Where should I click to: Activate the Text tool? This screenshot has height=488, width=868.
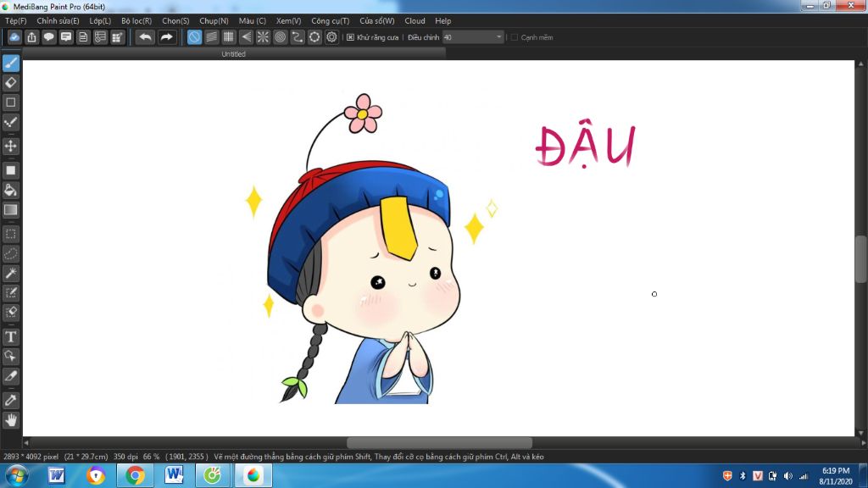[x=11, y=336]
